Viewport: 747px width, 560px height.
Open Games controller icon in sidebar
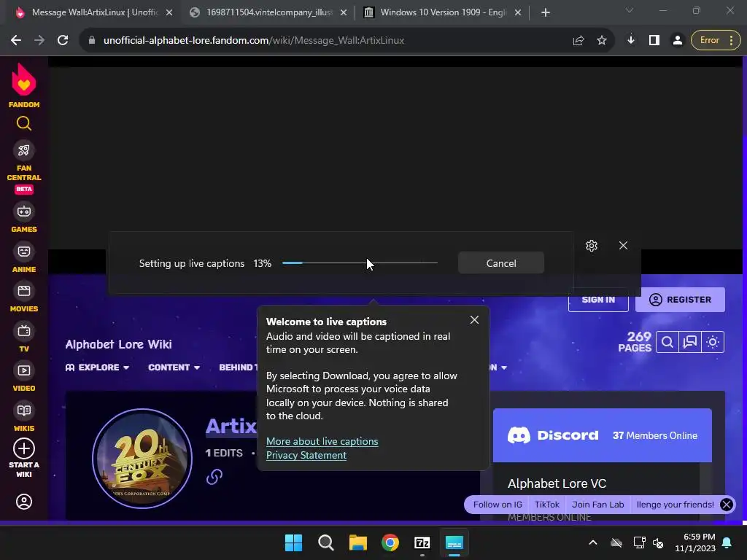tap(24, 211)
